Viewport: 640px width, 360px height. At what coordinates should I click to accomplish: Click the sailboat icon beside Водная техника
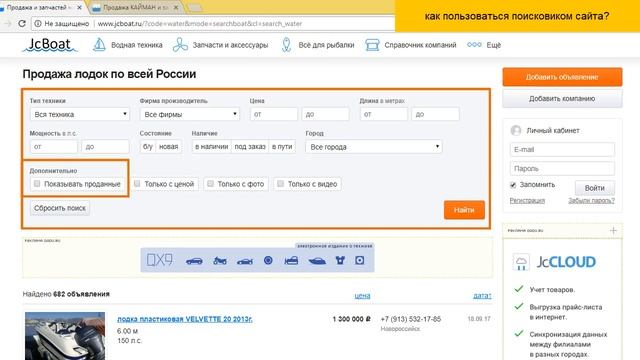tap(99, 44)
